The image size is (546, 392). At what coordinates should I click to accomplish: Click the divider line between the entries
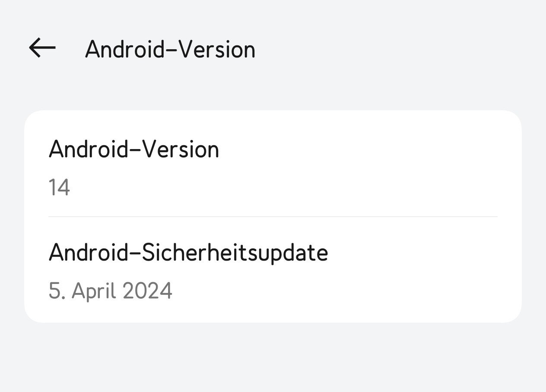(273, 217)
